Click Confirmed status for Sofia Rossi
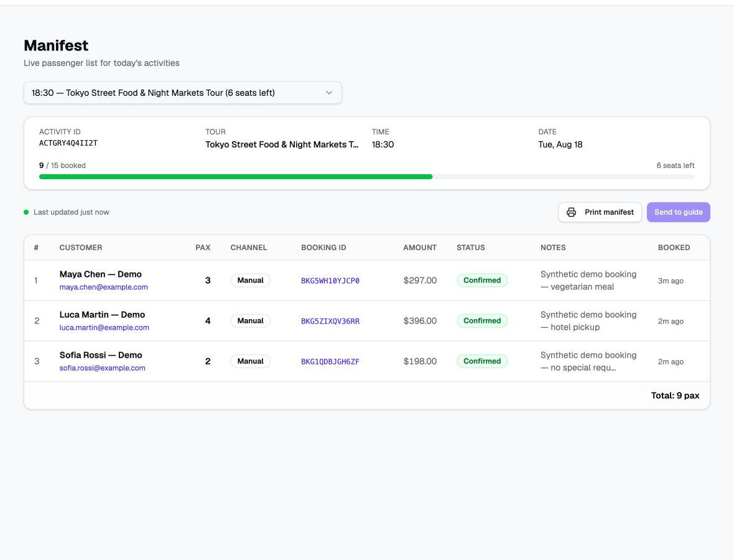 point(482,361)
